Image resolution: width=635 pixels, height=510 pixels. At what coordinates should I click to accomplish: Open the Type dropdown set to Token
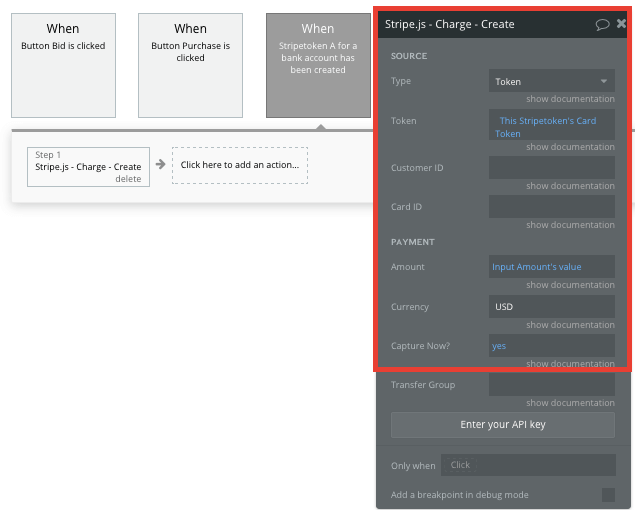point(552,81)
